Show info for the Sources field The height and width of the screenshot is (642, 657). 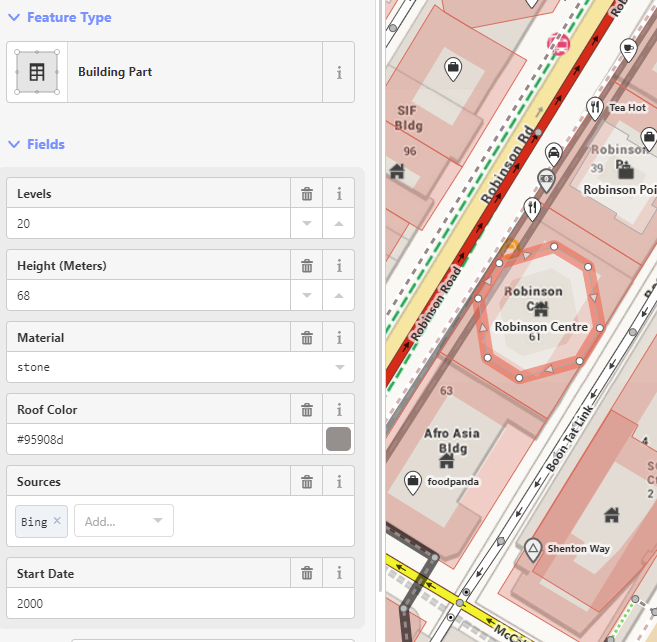[339, 482]
